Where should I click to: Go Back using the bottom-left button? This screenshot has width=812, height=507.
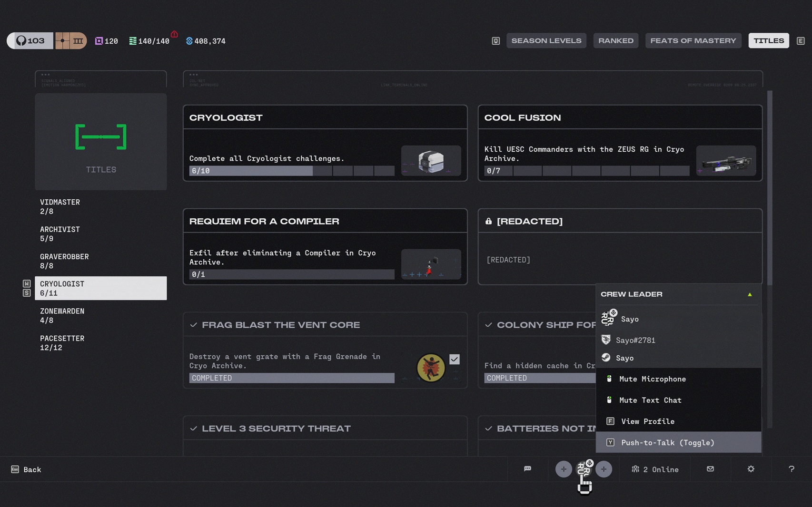pos(26,469)
